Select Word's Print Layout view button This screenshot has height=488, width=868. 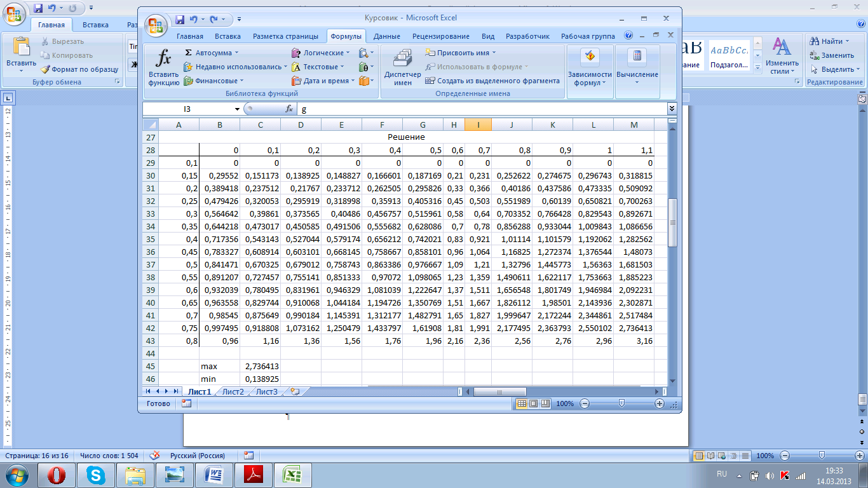pyautogui.click(x=699, y=456)
